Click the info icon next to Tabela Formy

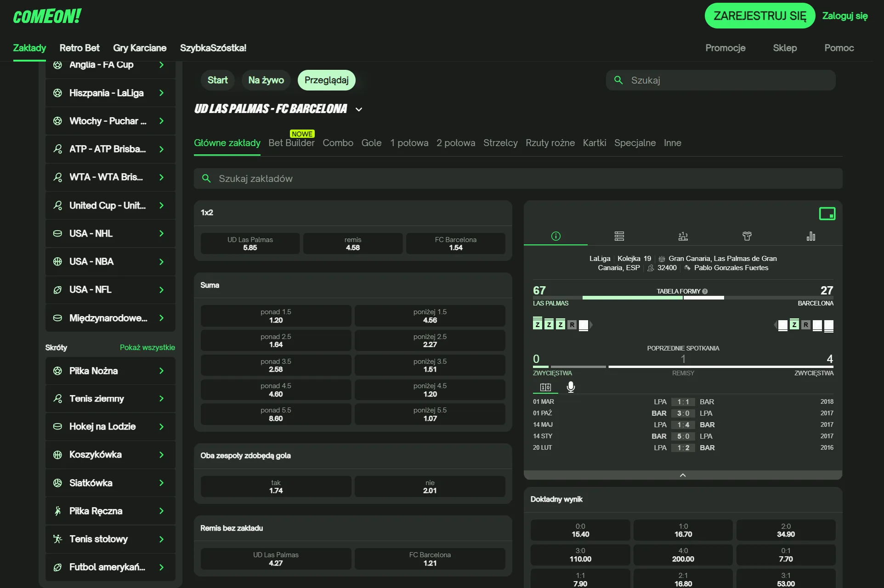(705, 291)
